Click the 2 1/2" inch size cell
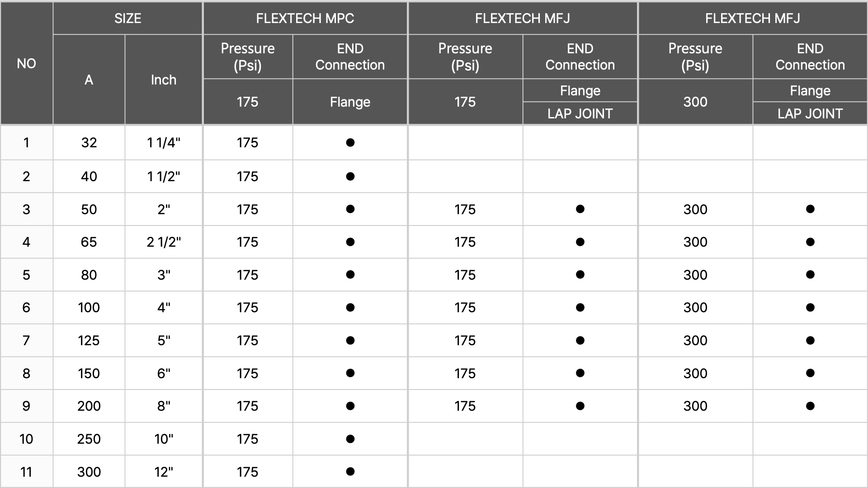The image size is (868, 488). pyautogui.click(x=164, y=242)
